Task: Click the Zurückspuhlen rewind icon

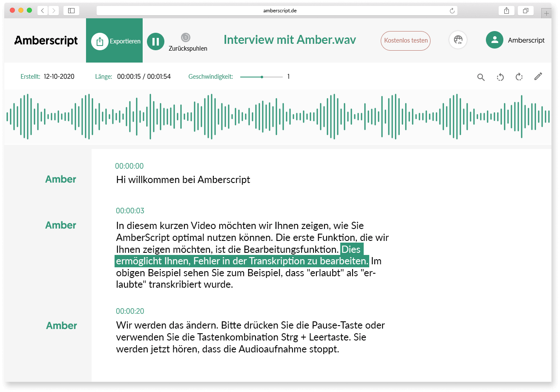Action: [x=185, y=37]
